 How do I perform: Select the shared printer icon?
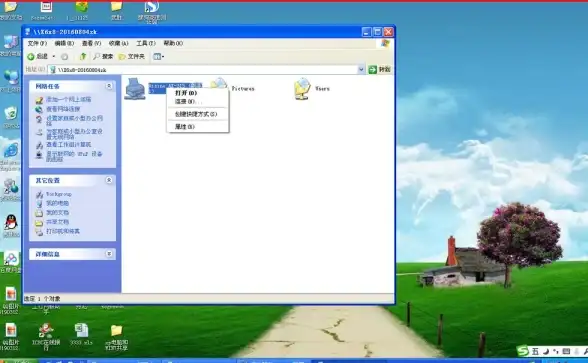tap(135, 88)
